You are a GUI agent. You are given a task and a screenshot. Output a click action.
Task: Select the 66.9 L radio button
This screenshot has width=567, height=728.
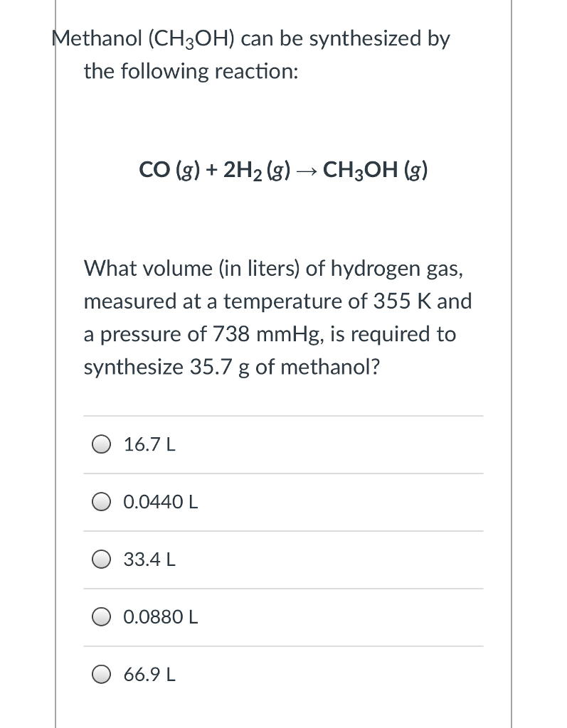pos(102,675)
